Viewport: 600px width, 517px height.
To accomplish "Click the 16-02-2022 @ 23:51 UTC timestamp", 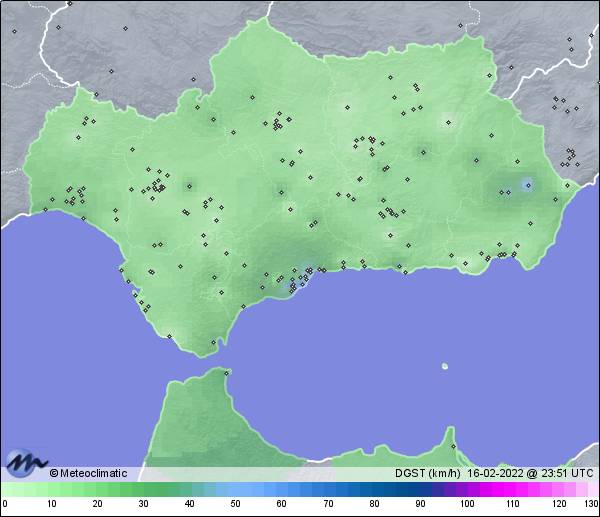I will coord(530,473).
